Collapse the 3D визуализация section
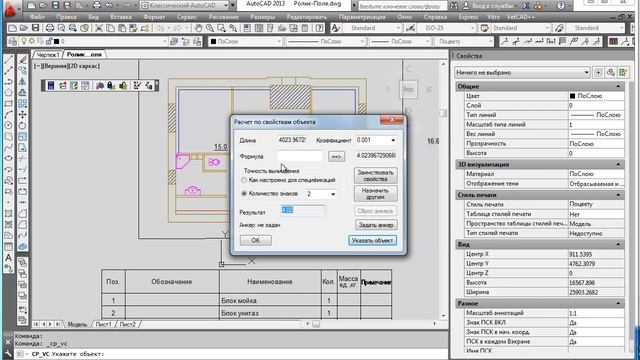This screenshot has width=640, height=360. click(x=618, y=164)
